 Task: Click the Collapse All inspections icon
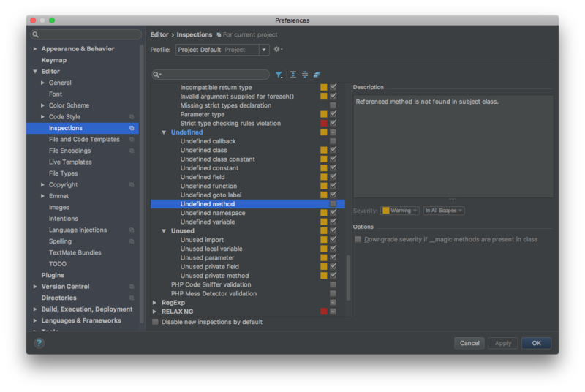(x=305, y=75)
